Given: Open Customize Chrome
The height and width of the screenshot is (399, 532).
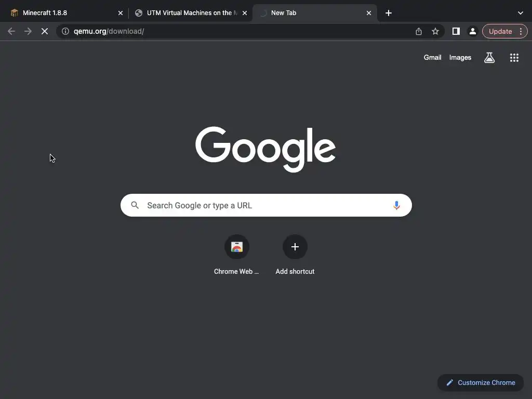Looking at the screenshot, I should 481,382.
